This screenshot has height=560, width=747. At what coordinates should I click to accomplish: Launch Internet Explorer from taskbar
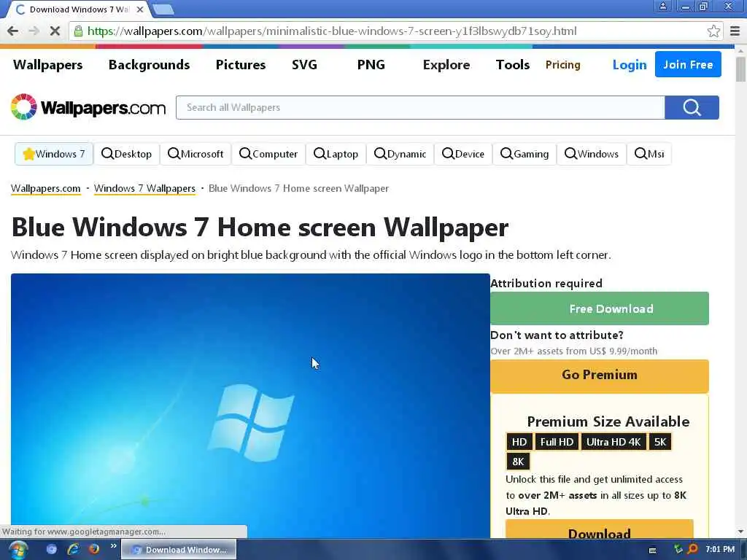(x=73, y=549)
